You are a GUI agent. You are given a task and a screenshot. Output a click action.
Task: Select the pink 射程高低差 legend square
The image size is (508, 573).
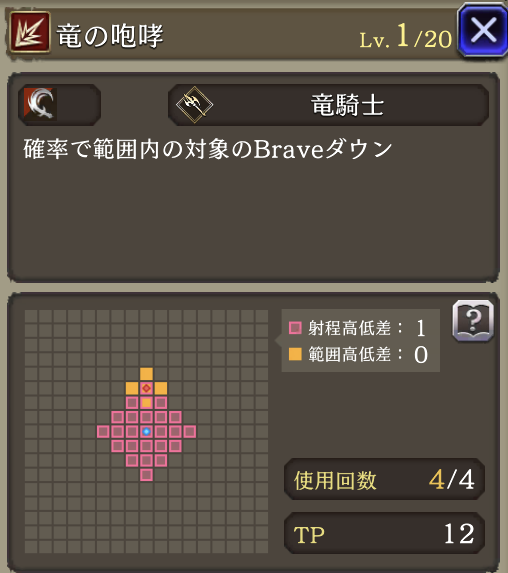295,328
